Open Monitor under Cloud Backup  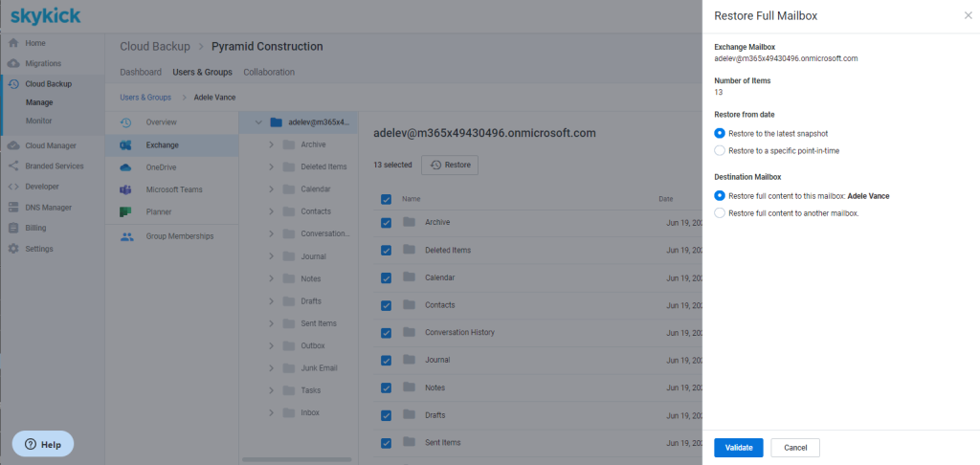point(38,121)
